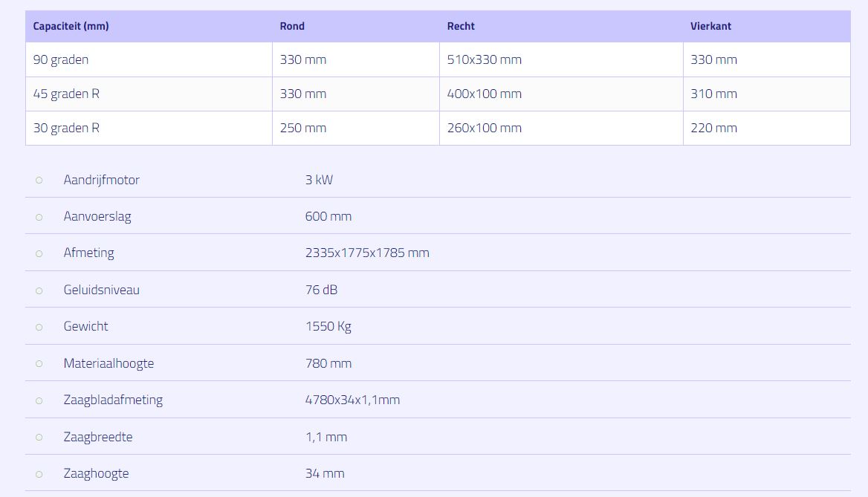Click the 510x330 mm cell
The height and width of the screenshot is (497, 868).
pyautogui.click(x=484, y=59)
